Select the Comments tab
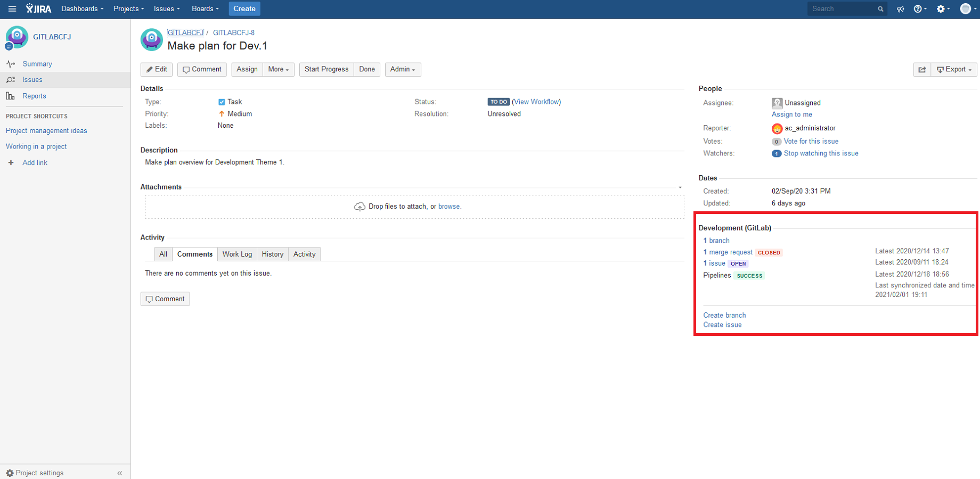The image size is (980, 479). pyautogui.click(x=195, y=254)
